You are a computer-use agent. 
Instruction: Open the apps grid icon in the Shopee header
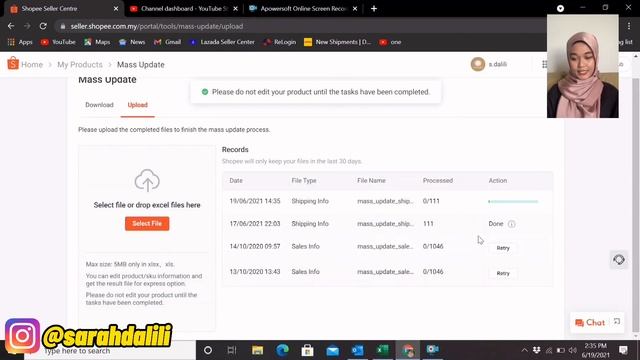544,64
